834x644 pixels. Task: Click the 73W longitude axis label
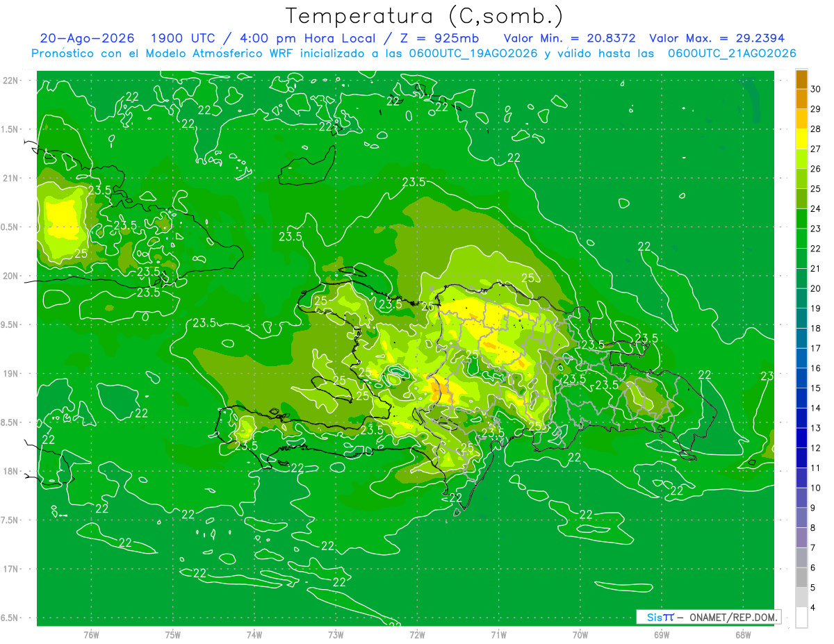(336, 634)
